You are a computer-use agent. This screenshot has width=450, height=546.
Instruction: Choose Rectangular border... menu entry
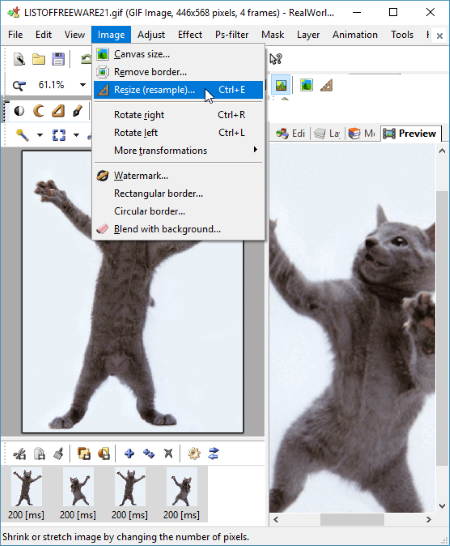178,193
